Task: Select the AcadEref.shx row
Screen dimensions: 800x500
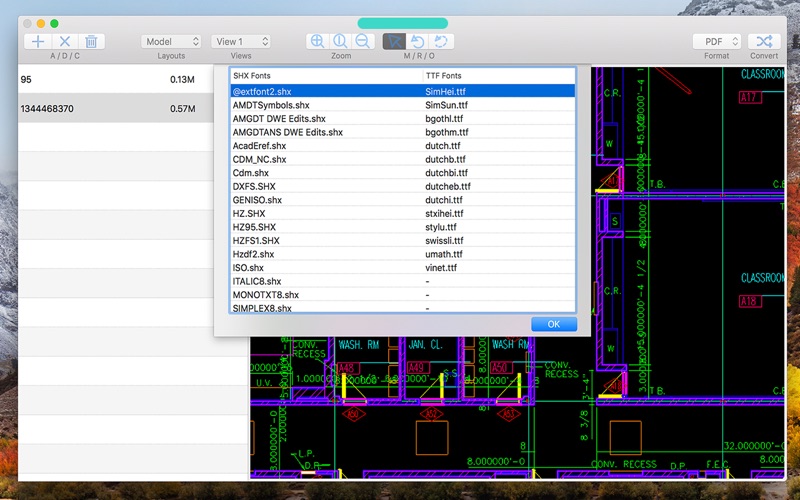Action: point(403,146)
